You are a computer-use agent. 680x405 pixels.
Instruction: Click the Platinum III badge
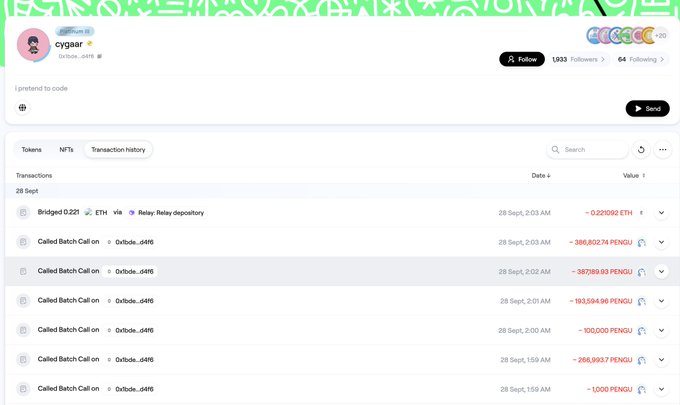(x=75, y=31)
